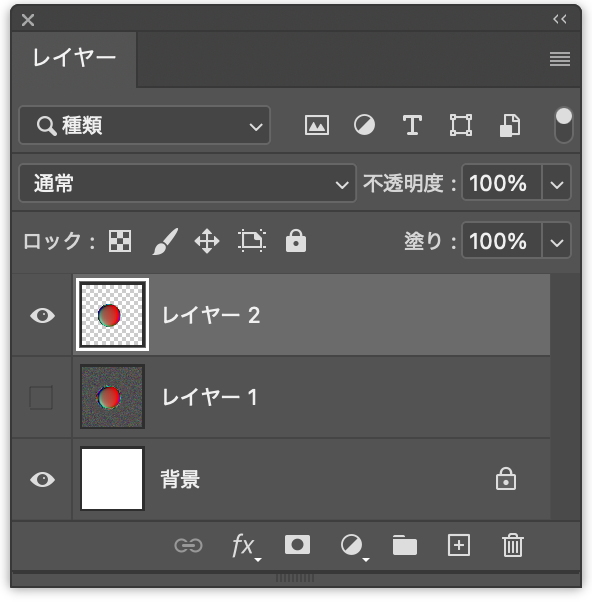Image resolution: width=592 pixels, height=602 pixels.
Task: Lock image pixels brush icon
Action: click(165, 241)
